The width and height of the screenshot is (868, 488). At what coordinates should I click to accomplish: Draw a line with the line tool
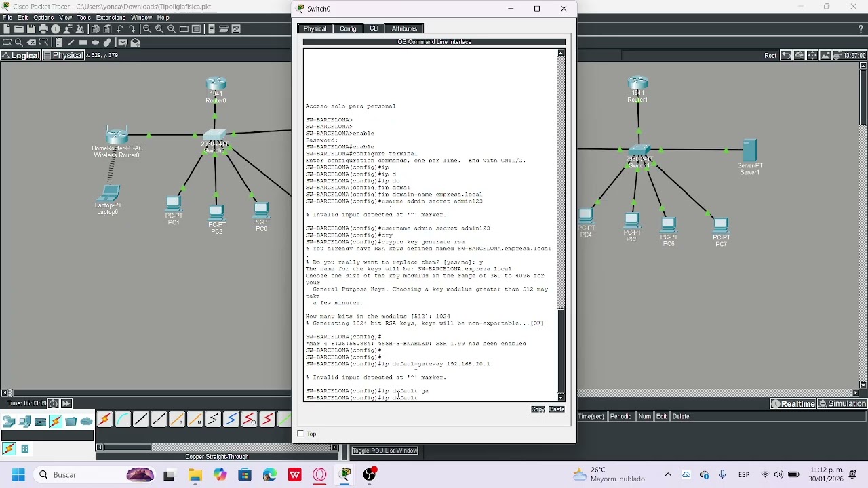pos(71,43)
